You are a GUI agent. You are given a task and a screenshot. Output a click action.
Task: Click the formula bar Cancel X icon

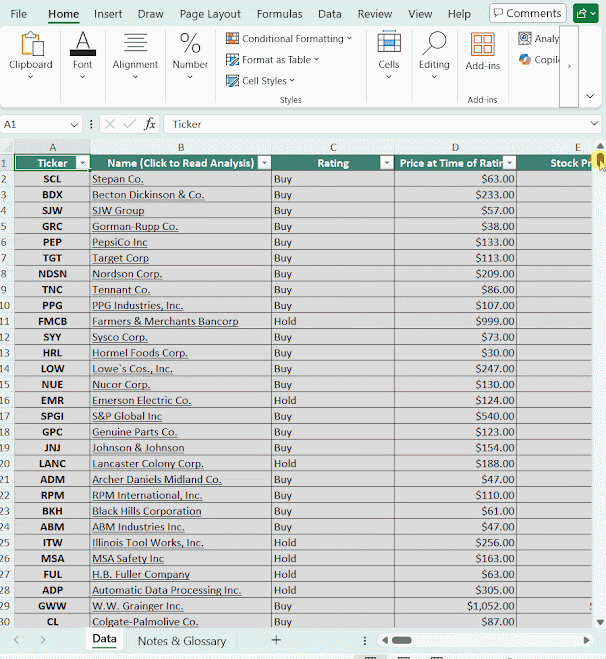(110, 124)
